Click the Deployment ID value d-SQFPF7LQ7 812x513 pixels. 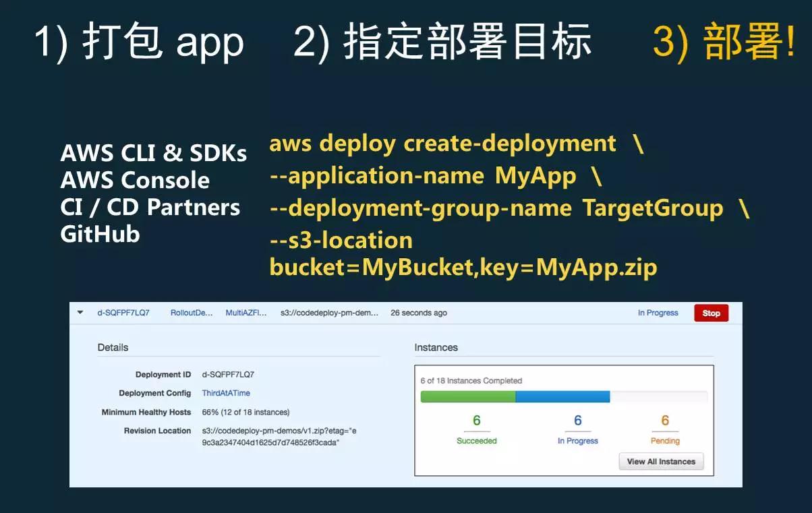coord(228,375)
